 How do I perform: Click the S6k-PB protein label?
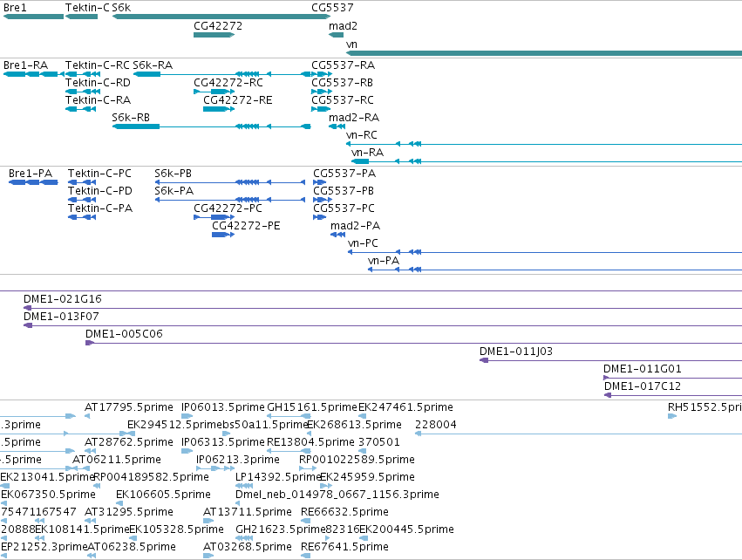click(173, 174)
